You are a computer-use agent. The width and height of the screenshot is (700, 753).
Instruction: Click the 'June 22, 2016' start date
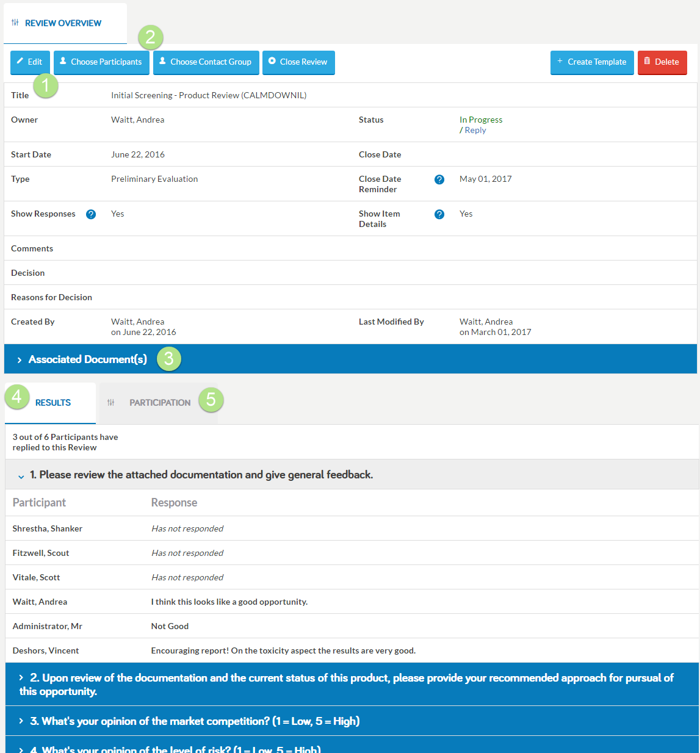click(x=138, y=154)
